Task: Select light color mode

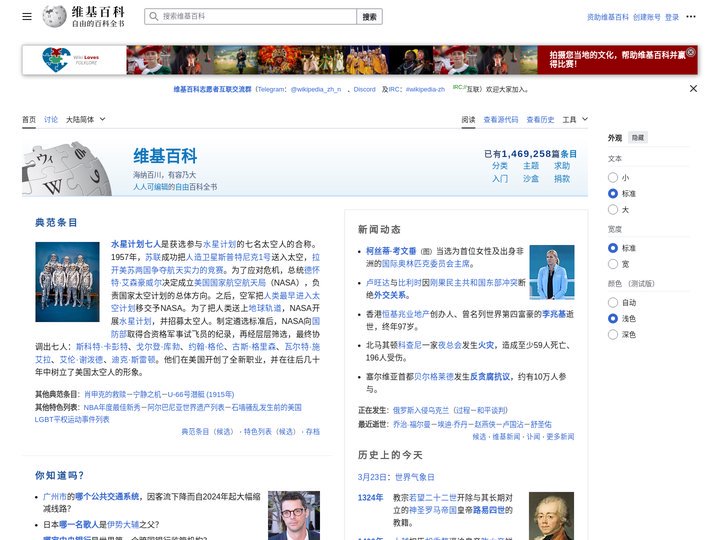Action: pyautogui.click(x=613, y=318)
